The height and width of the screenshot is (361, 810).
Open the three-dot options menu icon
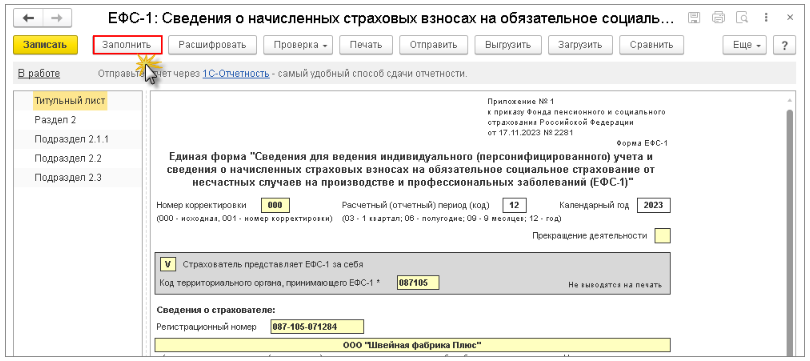[x=766, y=18]
